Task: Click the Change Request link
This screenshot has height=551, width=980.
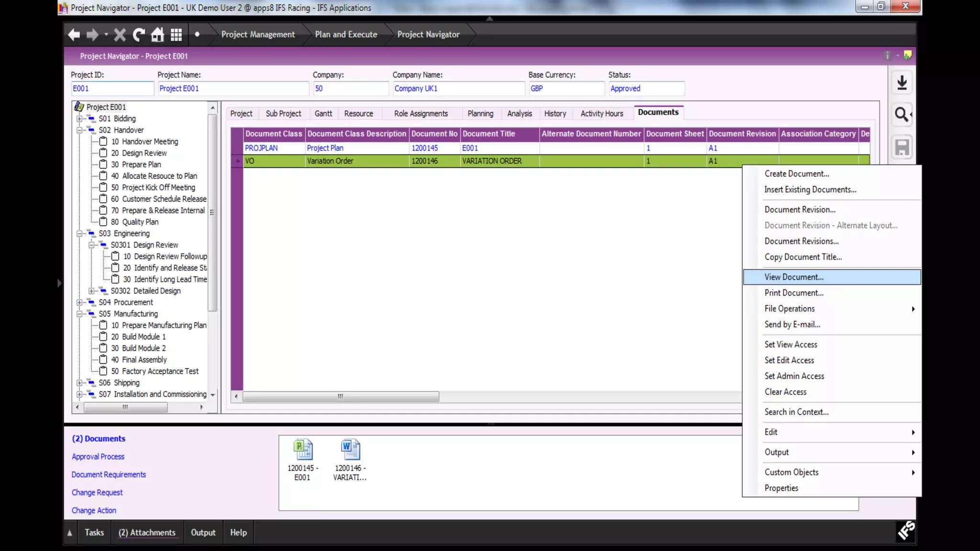Action: tap(97, 493)
